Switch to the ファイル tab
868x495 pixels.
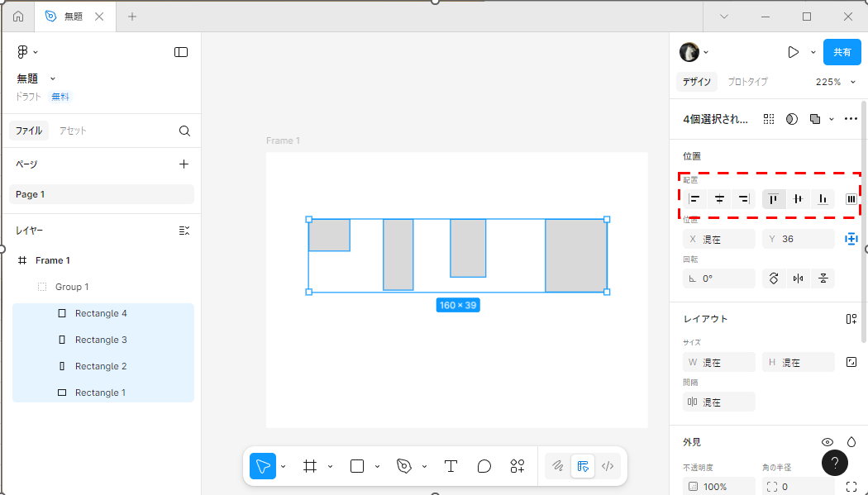coord(29,131)
